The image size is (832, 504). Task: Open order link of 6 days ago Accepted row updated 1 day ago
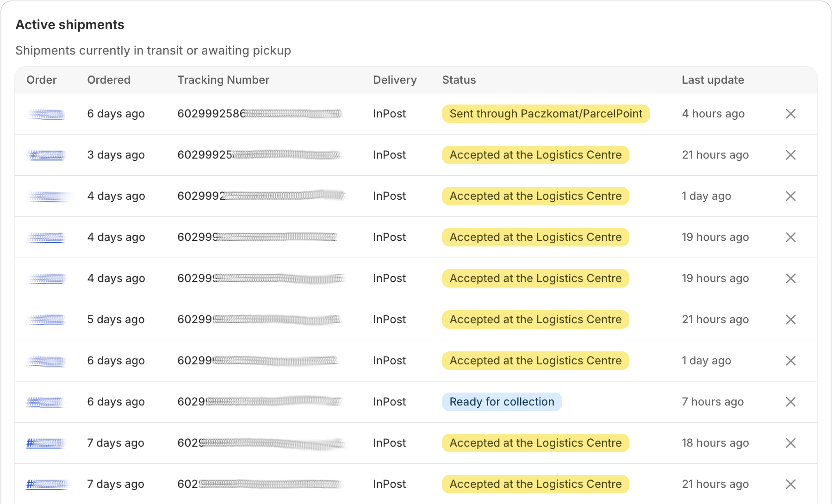[x=46, y=361]
